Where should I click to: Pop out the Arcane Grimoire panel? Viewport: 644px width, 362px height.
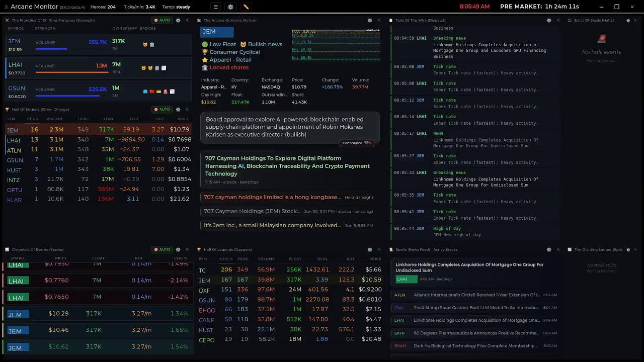coord(379,20)
